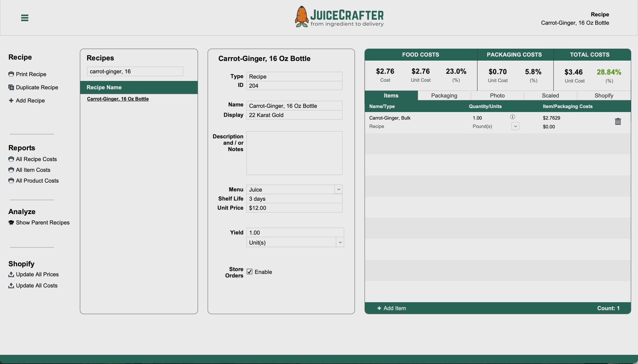The image size is (638, 364).
Task: Switch to the Packaging tab
Action: (444, 96)
